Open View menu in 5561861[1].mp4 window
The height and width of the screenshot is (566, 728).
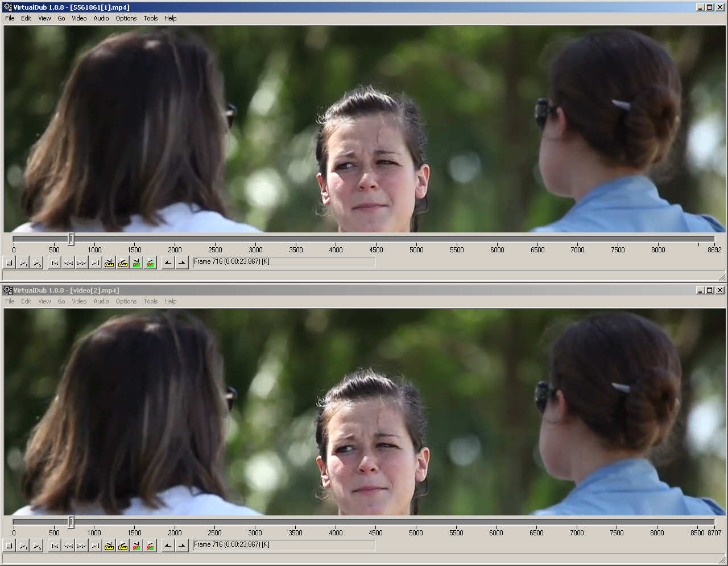click(x=44, y=18)
